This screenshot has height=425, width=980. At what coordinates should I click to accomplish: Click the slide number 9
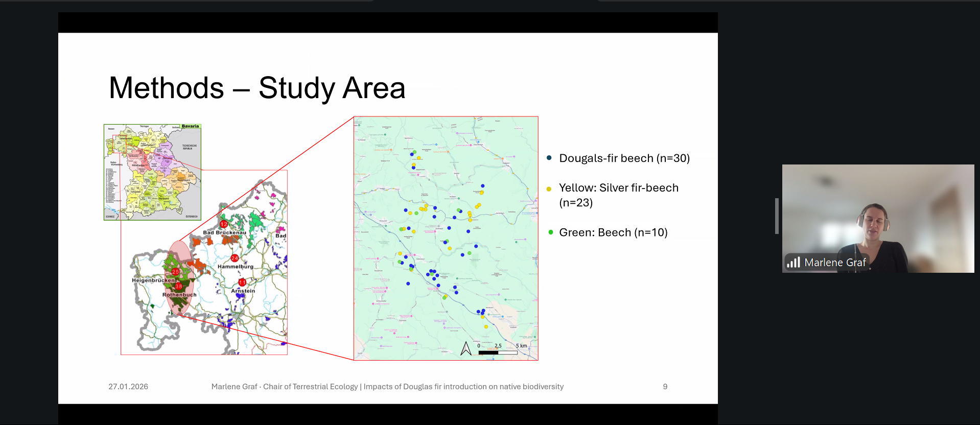665,387
